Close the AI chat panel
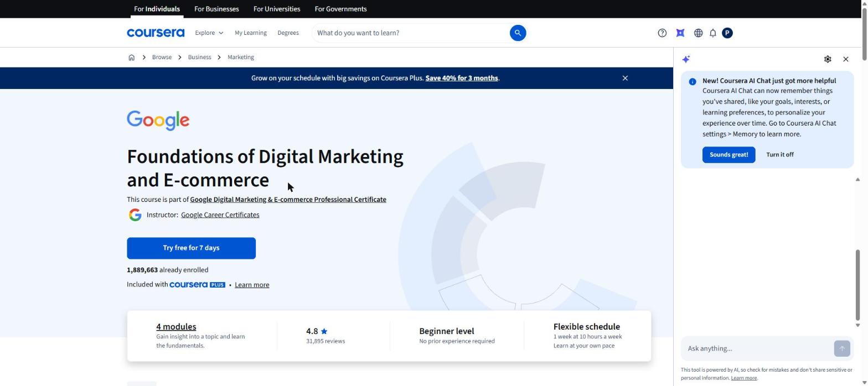Viewport: 868px width, 386px height. [x=846, y=59]
